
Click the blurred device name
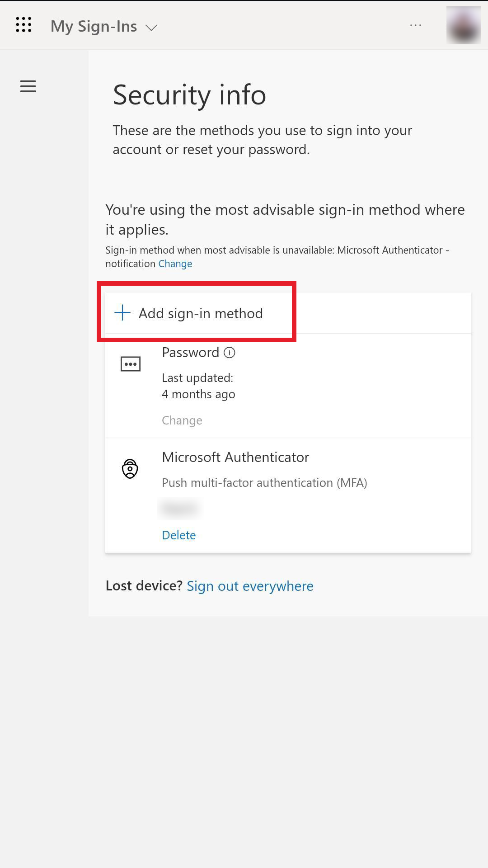[x=179, y=509]
